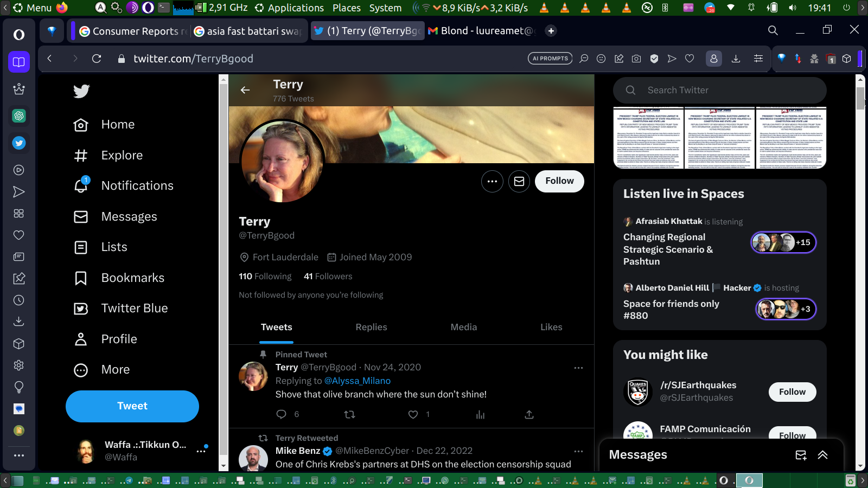View Terry's 41 Followers list
The height and width of the screenshot is (488, 868).
[328, 277]
